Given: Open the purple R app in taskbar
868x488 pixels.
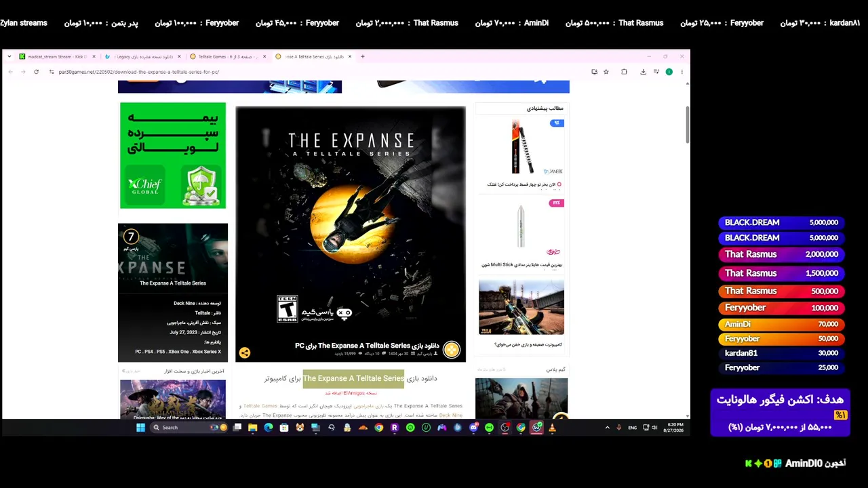Looking at the screenshot, I should click(395, 428).
